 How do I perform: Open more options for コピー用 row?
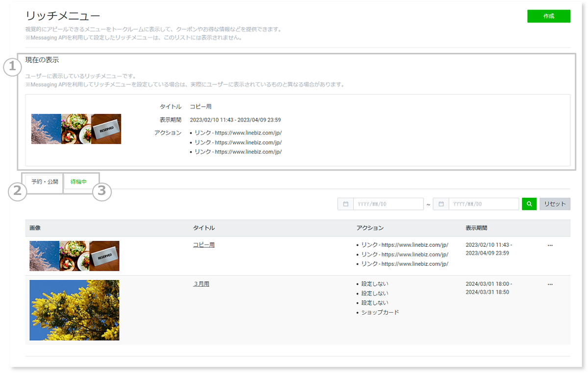(x=550, y=245)
